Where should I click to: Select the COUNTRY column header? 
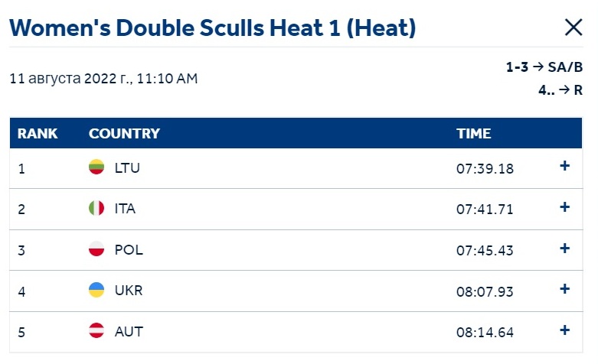(x=124, y=134)
